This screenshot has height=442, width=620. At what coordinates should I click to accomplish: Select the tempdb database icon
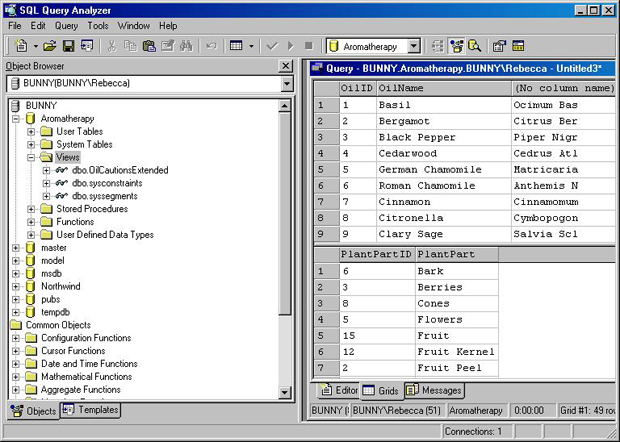tap(30, 312)
